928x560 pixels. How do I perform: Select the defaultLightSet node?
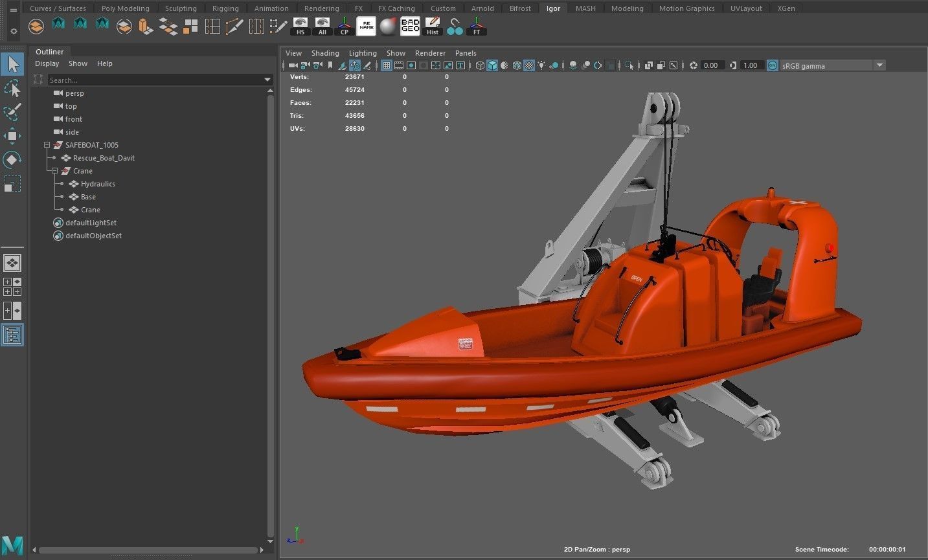[91, 223]
